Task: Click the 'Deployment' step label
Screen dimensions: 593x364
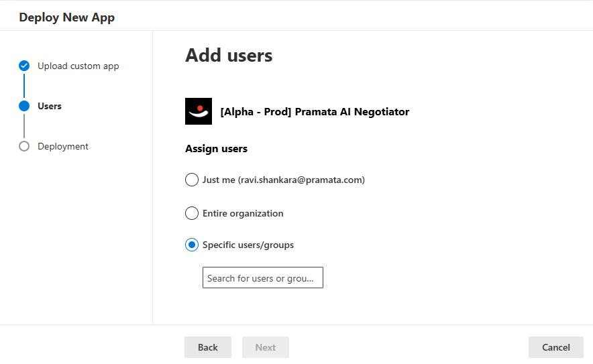Action: pyautogui.click(x=63, y=147)
